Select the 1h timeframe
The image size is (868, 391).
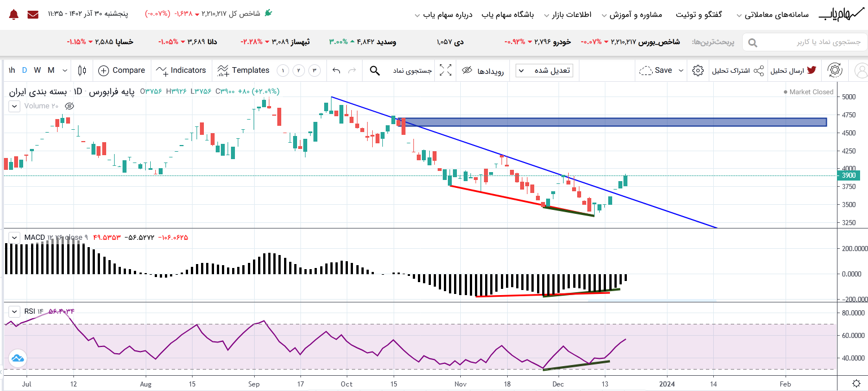pyautogui.click(x=11, y=71)
